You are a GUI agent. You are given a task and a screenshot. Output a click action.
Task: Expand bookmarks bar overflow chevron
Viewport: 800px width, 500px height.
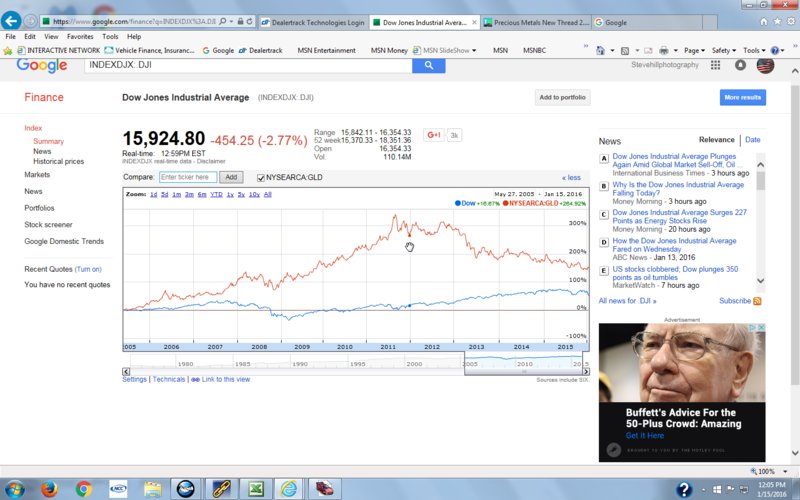click(586, 46)
